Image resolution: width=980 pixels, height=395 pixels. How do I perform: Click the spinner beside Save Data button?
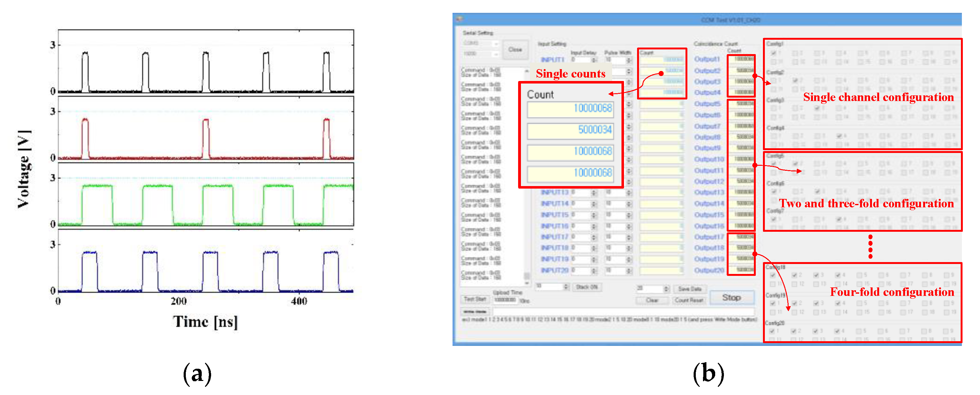pos(666,289)
